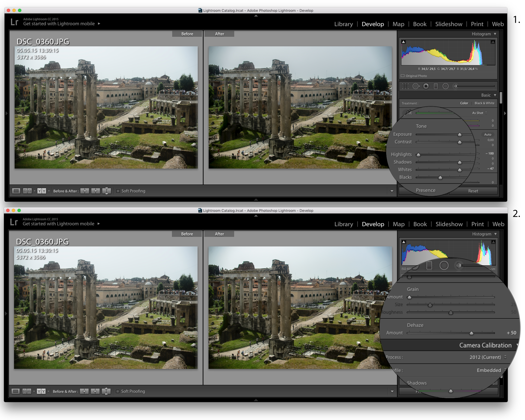
Task: Open Map module in upper window
Action: point(398,24)
